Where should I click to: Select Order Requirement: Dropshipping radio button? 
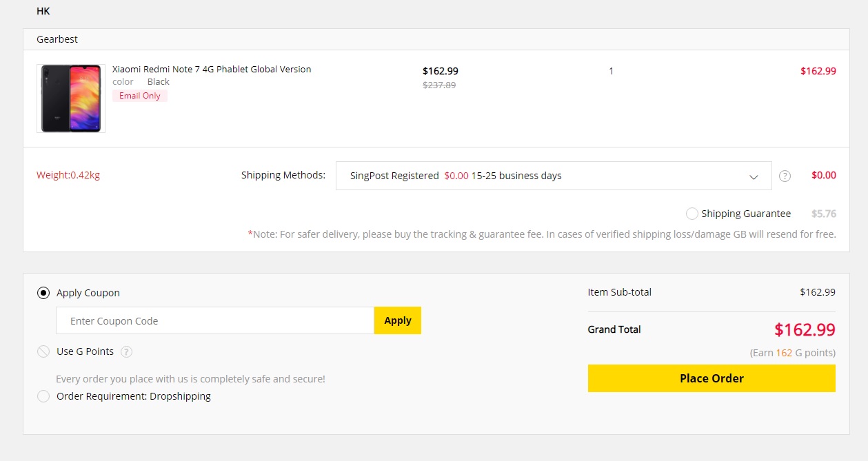tap(43, 396)
